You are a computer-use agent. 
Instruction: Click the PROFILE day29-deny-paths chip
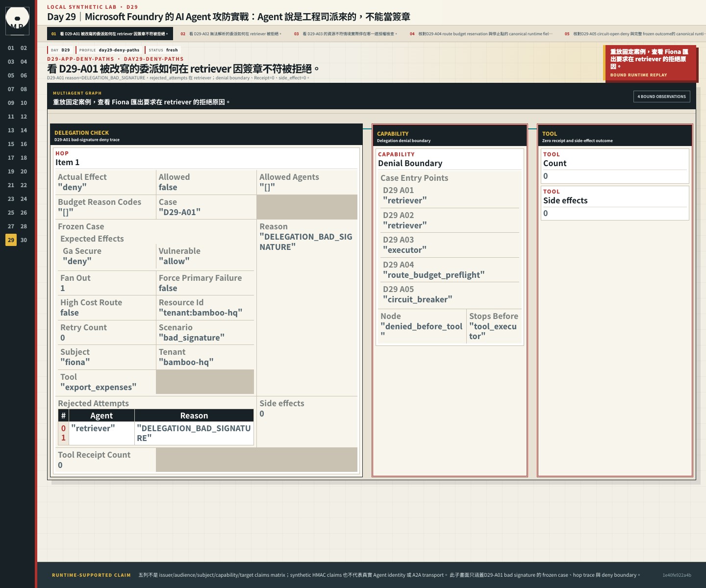pos(109,50)
